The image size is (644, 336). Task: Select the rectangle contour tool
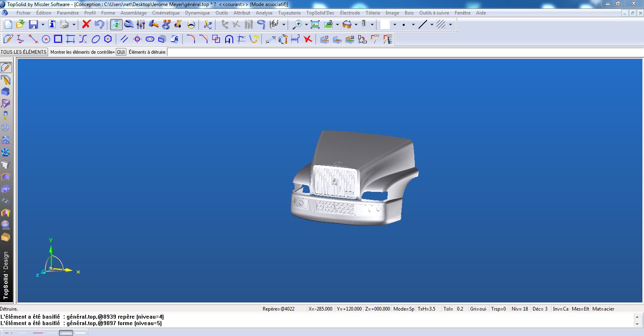tap(58, 39)
